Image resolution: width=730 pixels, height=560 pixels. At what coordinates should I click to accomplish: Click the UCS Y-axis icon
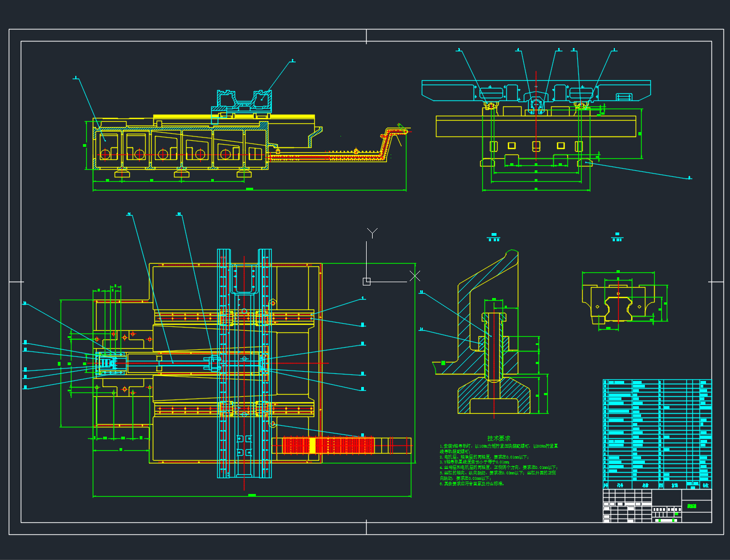(372, 234)
